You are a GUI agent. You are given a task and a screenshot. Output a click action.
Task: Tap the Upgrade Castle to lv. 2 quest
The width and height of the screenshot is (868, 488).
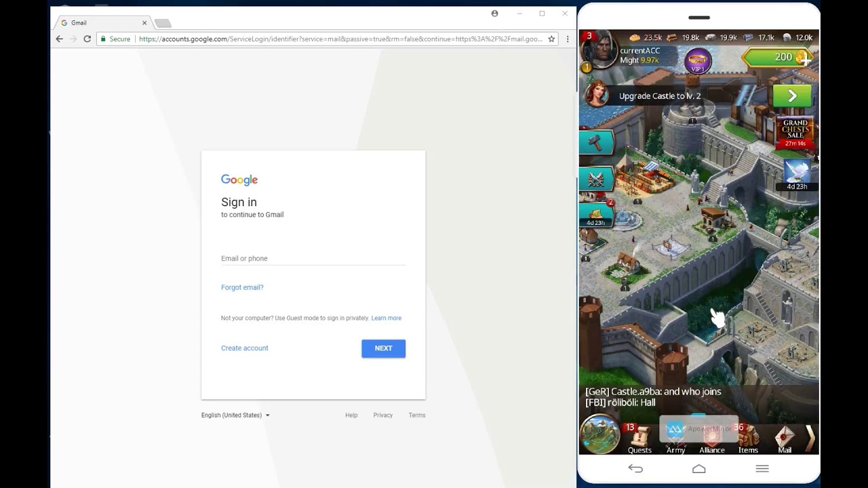660,96
